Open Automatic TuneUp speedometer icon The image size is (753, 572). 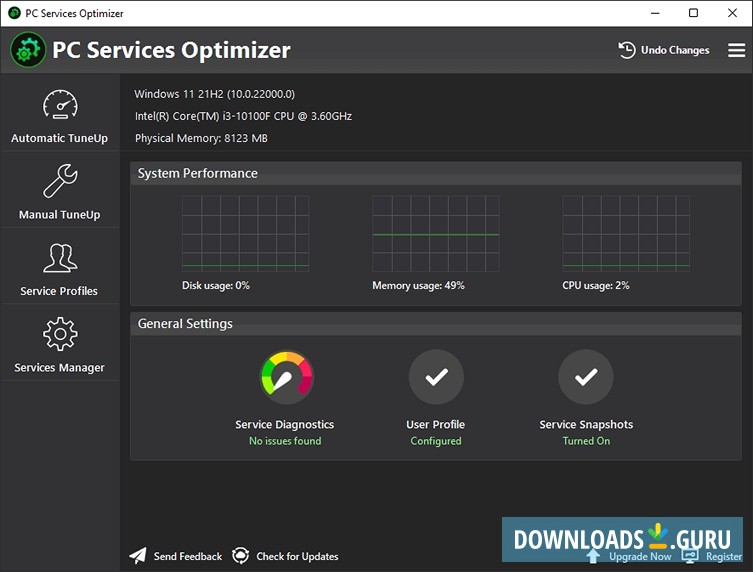pos(60,104)
